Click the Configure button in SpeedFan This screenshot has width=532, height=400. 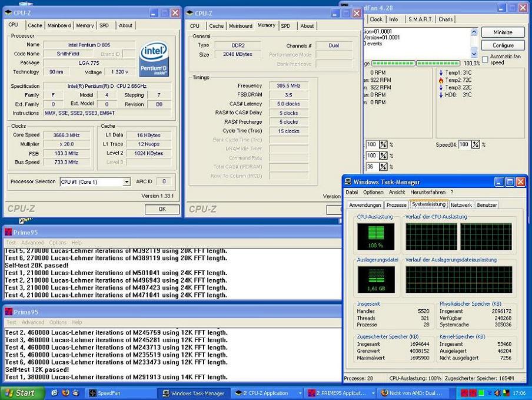pyautogui.click(x=503, y=45)
